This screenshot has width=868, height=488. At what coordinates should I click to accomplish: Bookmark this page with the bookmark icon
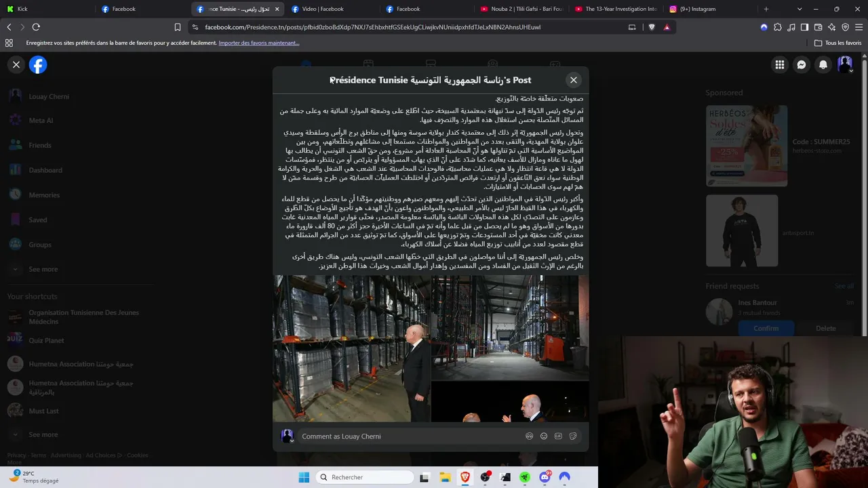pyautogui.click(x=178, y=27)
